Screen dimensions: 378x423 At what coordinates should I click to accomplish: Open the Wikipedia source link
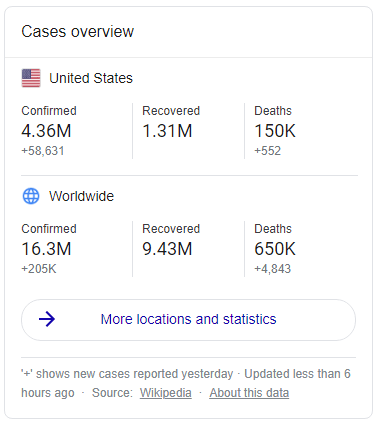pos(166,393)
